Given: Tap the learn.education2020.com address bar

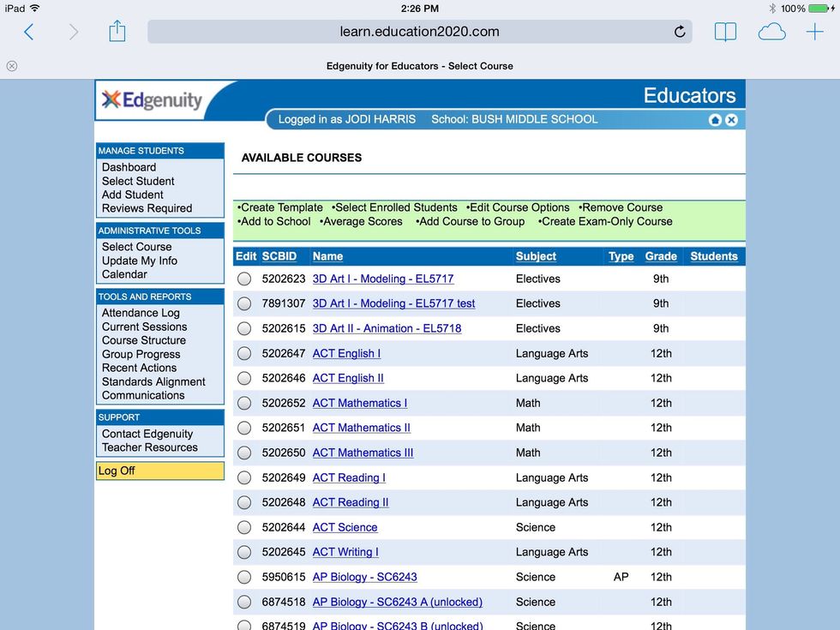Looking at the screenshot, I should (x=419, y=32).
